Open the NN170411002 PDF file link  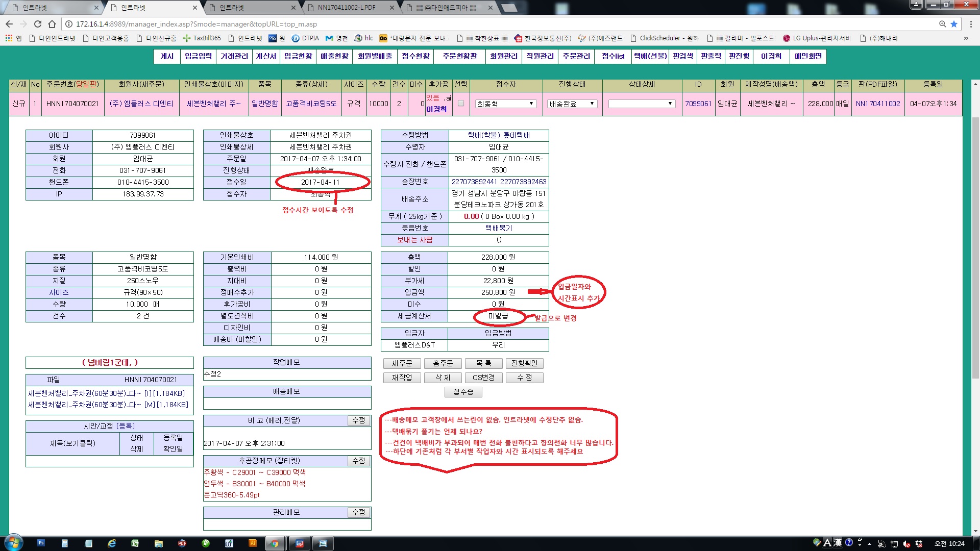click(878, 104)
